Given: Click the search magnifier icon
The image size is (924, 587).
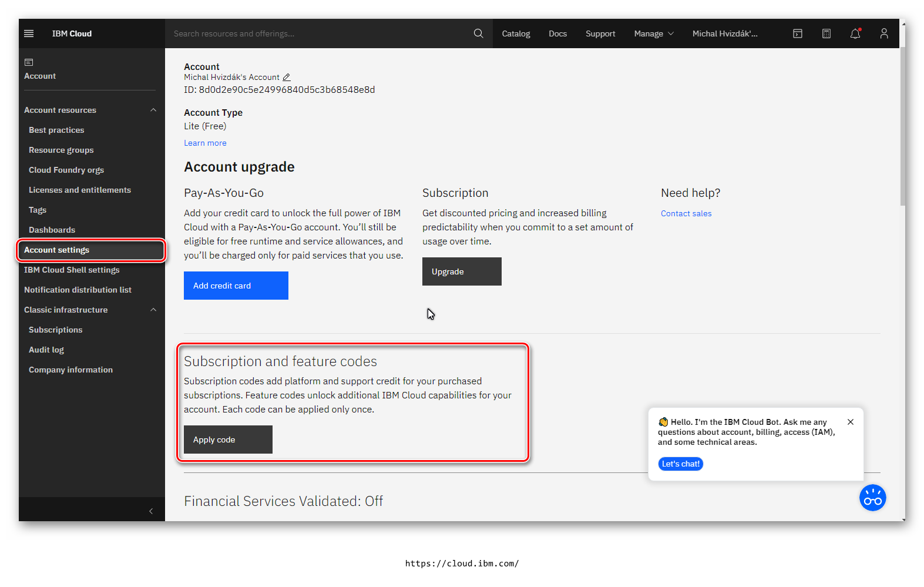Looking at the screenshot, I should [478, 33].
